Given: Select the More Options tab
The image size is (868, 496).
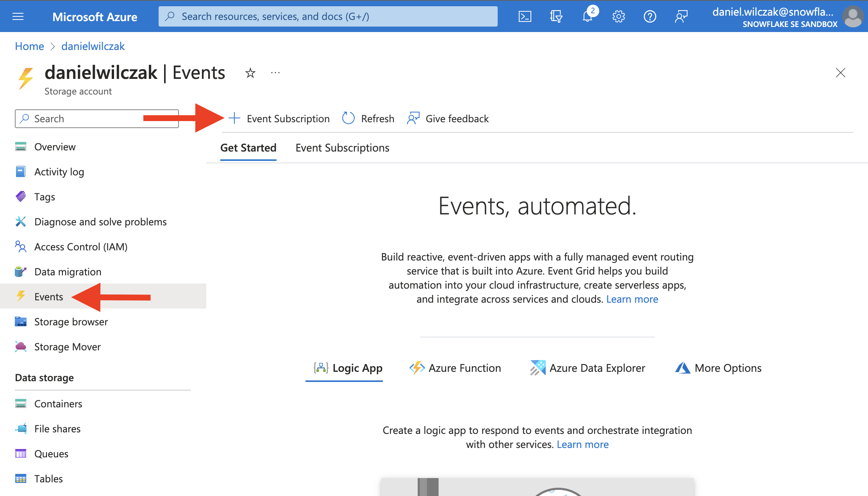Looking at the screenshot, I should pyautogui.click(x=718, y=368).
